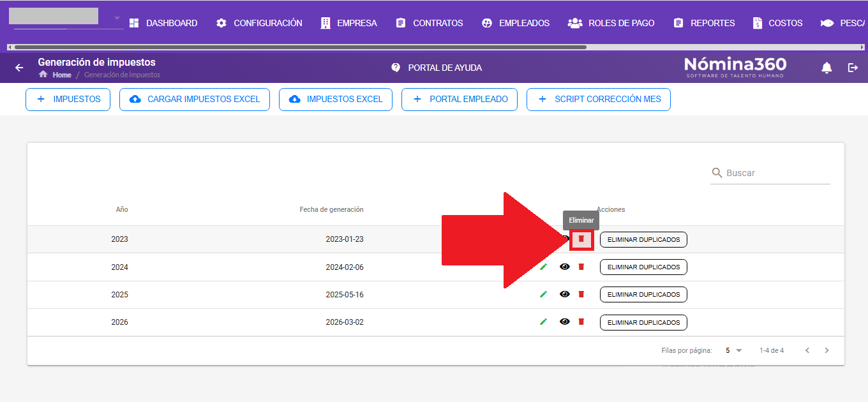This screenshot has width=868, height=402.
Task: Select the 2024 year cell
Action: [x=119, y=267]
